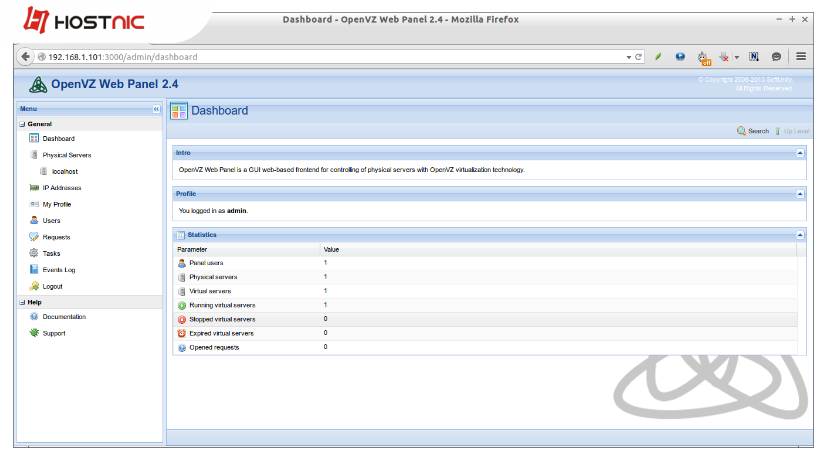This screenshot has height=457, width=826.
Task: Open IP Addresses in the sidebar
Action: coord(62,187)
